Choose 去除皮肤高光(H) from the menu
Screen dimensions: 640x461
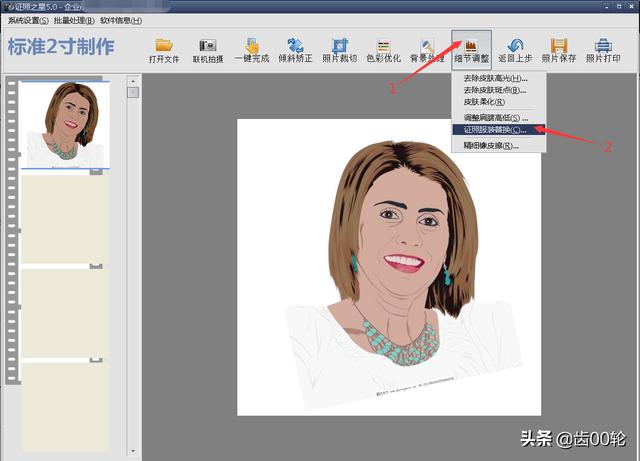pyautogui.click(x=496, y=78)
